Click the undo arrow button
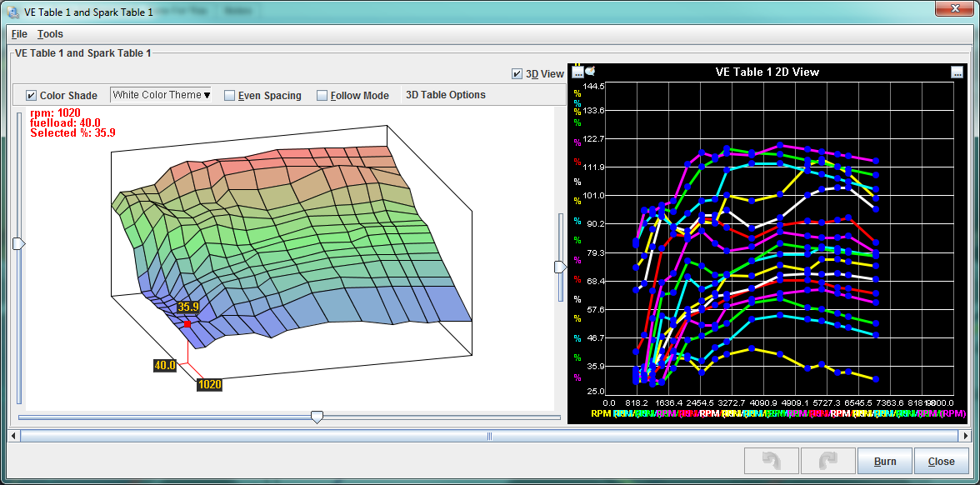Image resolution: width=980 pixels, height=485 pixels. point(771,461)
